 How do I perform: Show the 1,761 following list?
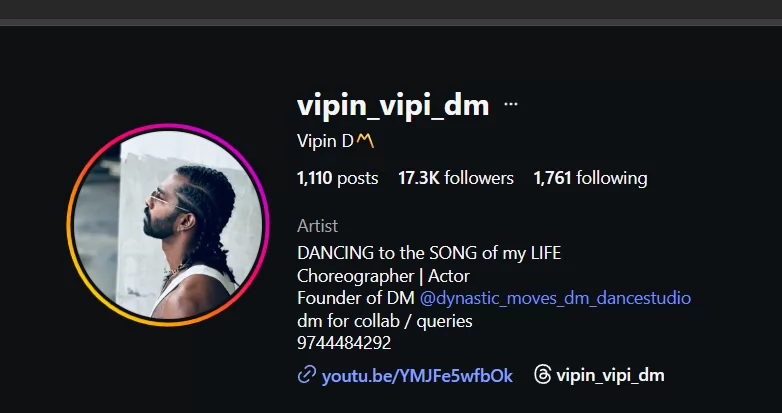coord(590,178)
